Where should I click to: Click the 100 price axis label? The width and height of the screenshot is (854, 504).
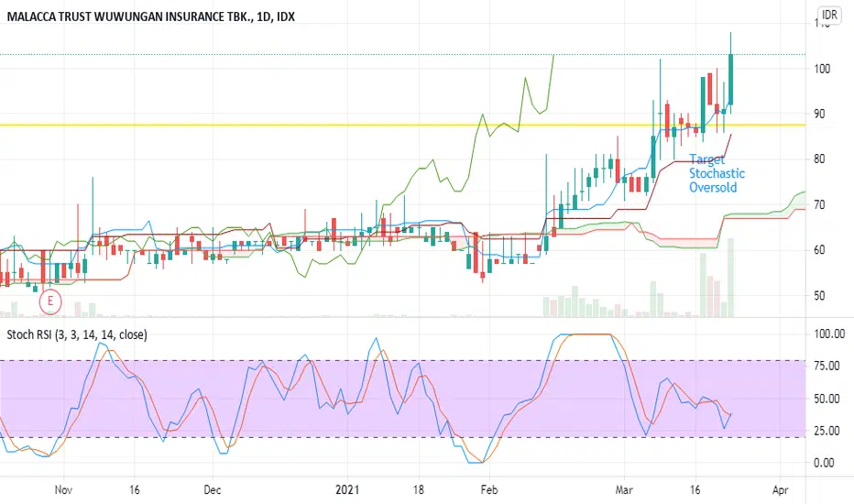pos(822,69)
